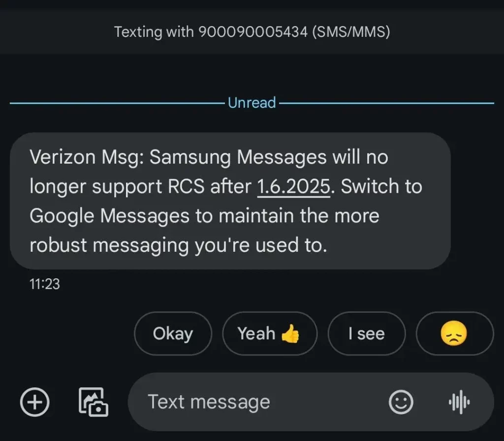Screen dimensions: 504x441
Task: Tap the Verizon Msg prefix text
Action: coord(87,157)
